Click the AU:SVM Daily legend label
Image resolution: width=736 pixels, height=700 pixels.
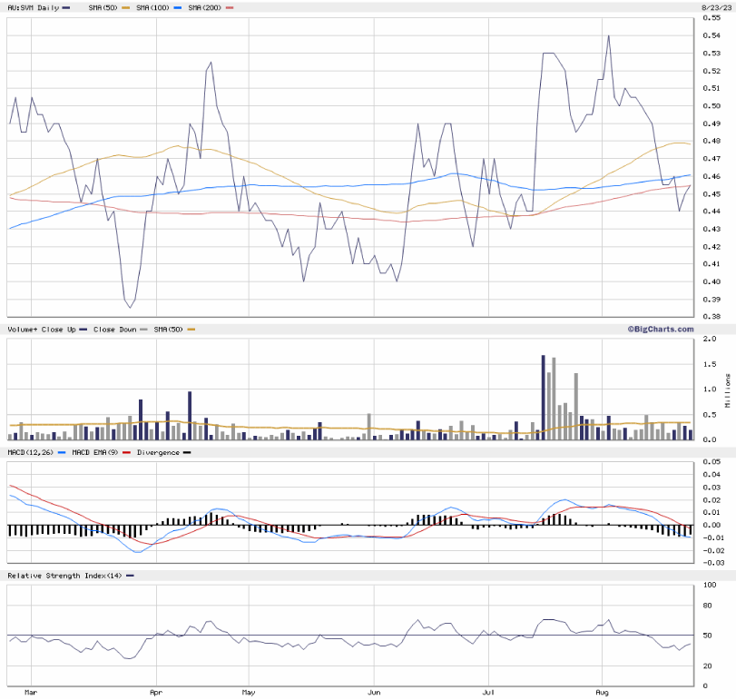point(33,7)
